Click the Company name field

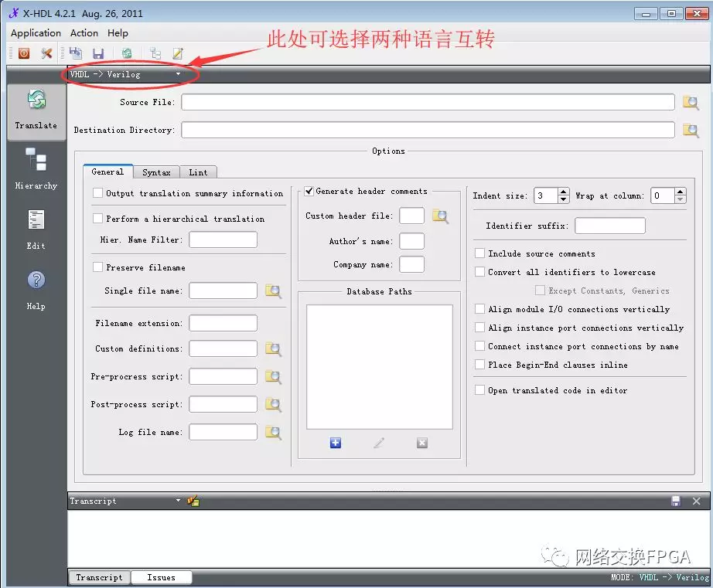(x=411, y=264)
